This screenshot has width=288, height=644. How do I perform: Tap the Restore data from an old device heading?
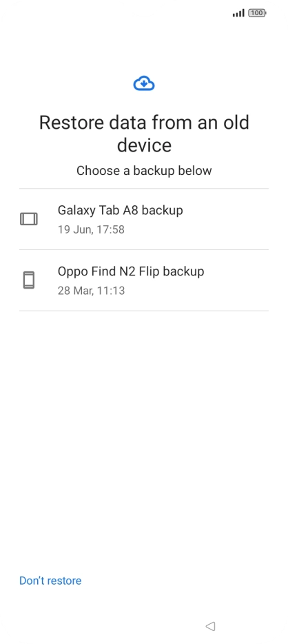pos(144,134)
